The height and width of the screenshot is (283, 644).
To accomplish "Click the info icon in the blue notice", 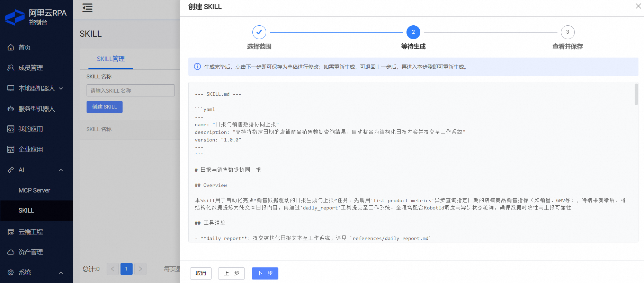I will click(x=197, y=67).
